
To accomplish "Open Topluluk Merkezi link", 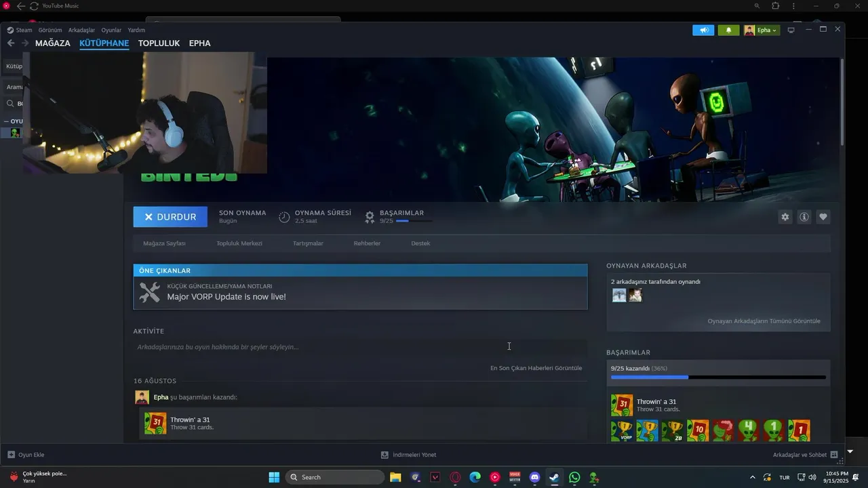I will pos(239,243).
